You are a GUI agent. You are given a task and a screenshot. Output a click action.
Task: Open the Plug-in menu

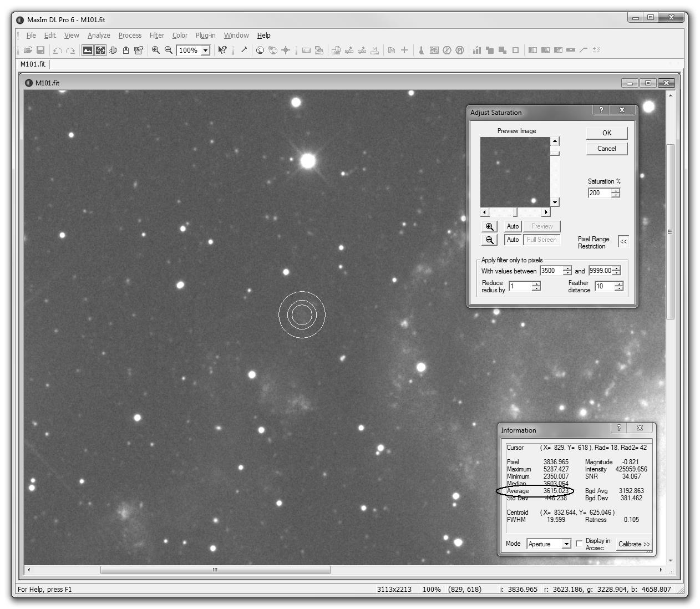[205, 35]
